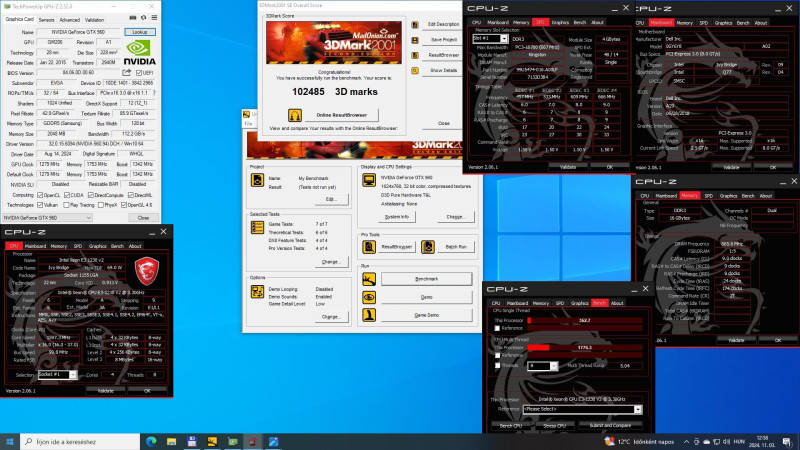Switch to the Sensors tab in GPU-Z
Image resolution: width=800 pixels, height=450 pixels.
(46, 20)
